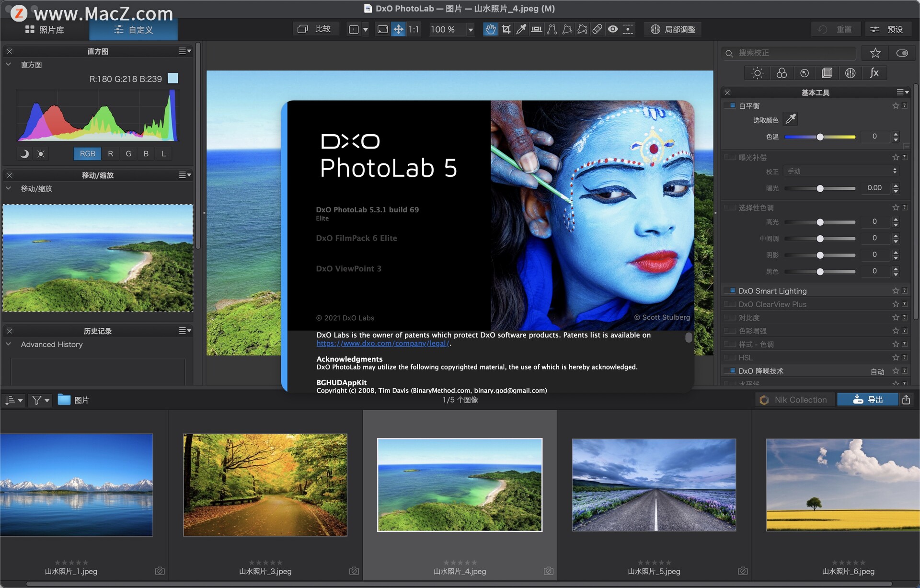
Task: Open the 100 % zoom level dropdown
Action: tap(471, 30)
